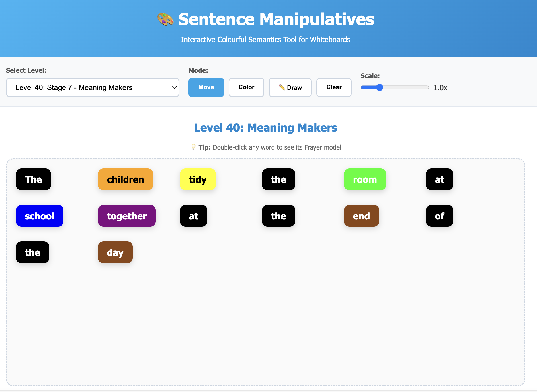Pick the yellow 'tidy' word tile
Image resolution: width=537 pixels, height=392 pixels.
(x=198, y=179)
